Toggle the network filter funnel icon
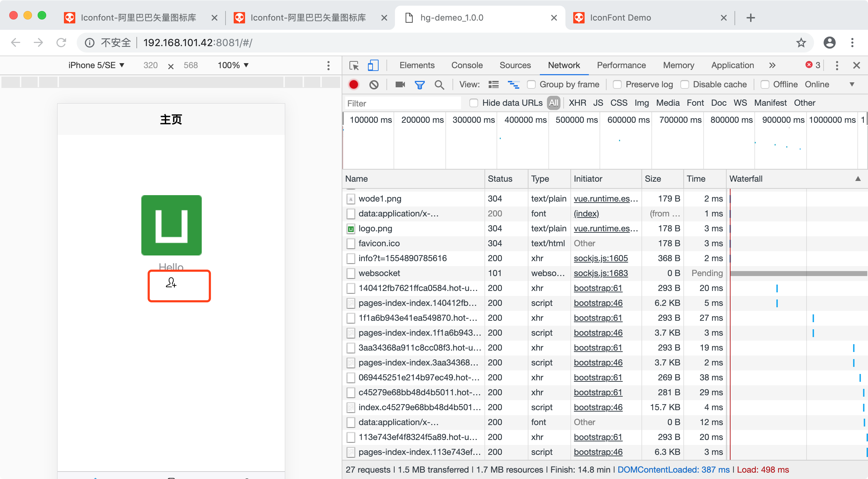The image size is (868, 479). (419, 84)
